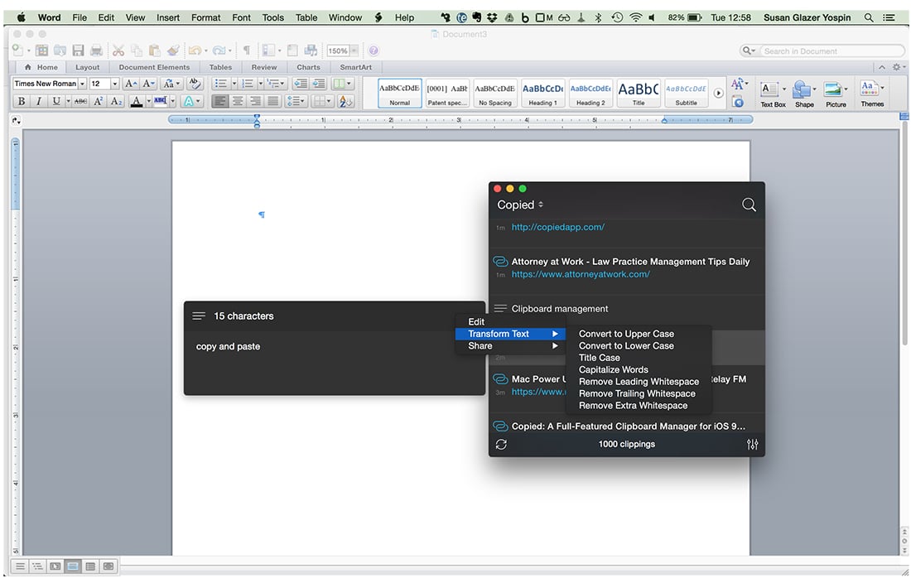Screen dimensions: 911x588
Task: Apply Subscript formatting
Action: [x=116, y=101]
